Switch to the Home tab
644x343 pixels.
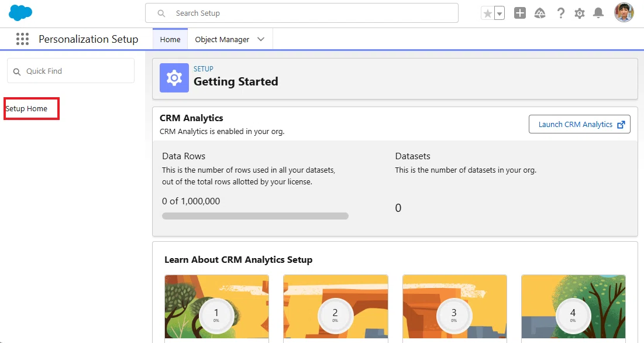pos(170,39)
